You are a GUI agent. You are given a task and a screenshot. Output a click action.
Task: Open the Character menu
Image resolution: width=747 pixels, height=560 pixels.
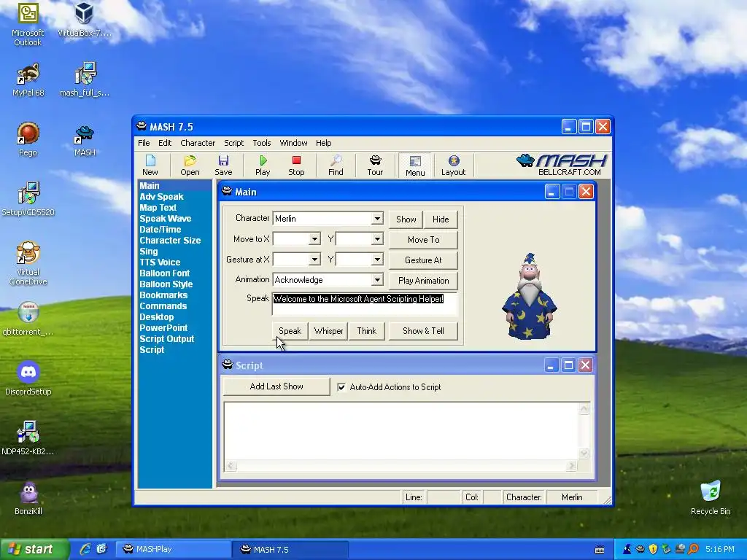[x=198, y=143]
